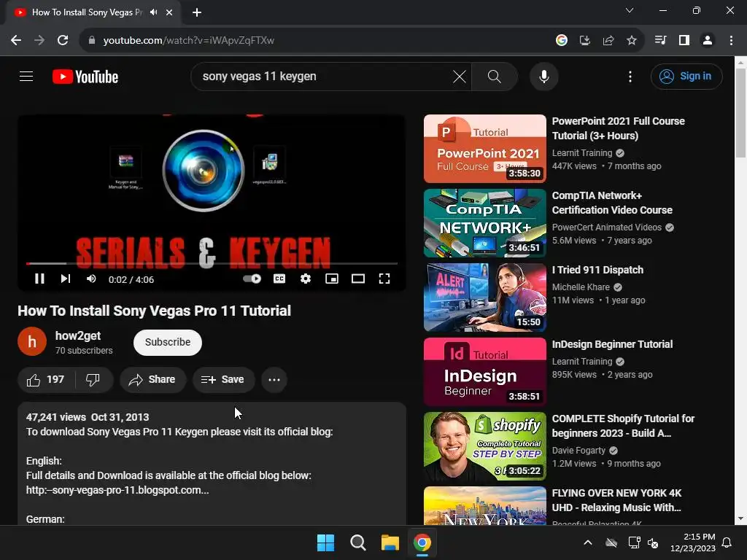Screen dimensions: 747x560
Task: Show hidden system tray icons
Action: pyautogui.click(x=588, y=542)
